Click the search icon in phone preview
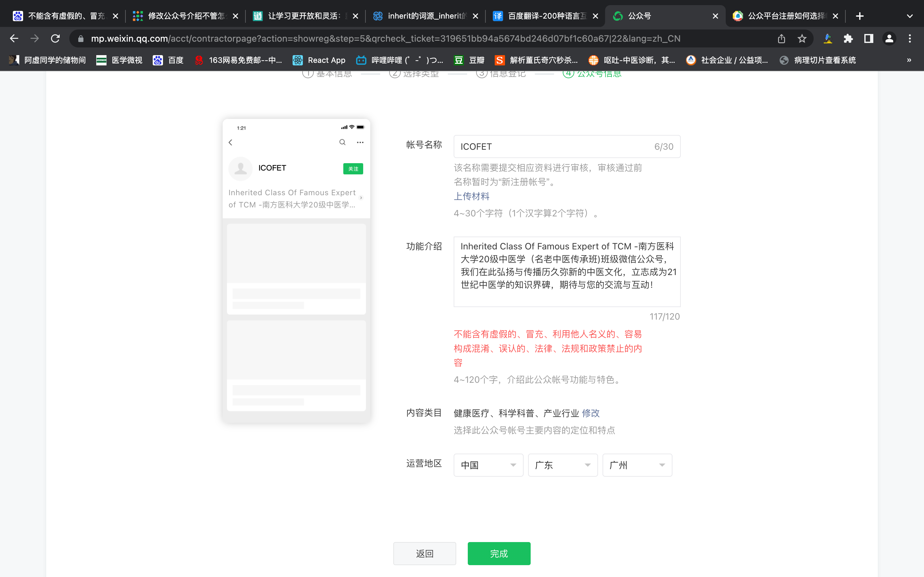 tap(343, 142)
